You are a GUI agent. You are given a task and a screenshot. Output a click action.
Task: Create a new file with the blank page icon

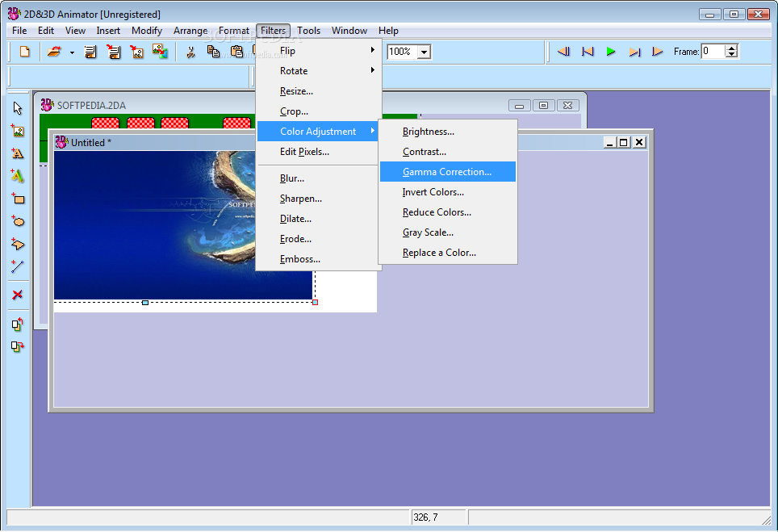click(x=24, y=52)
